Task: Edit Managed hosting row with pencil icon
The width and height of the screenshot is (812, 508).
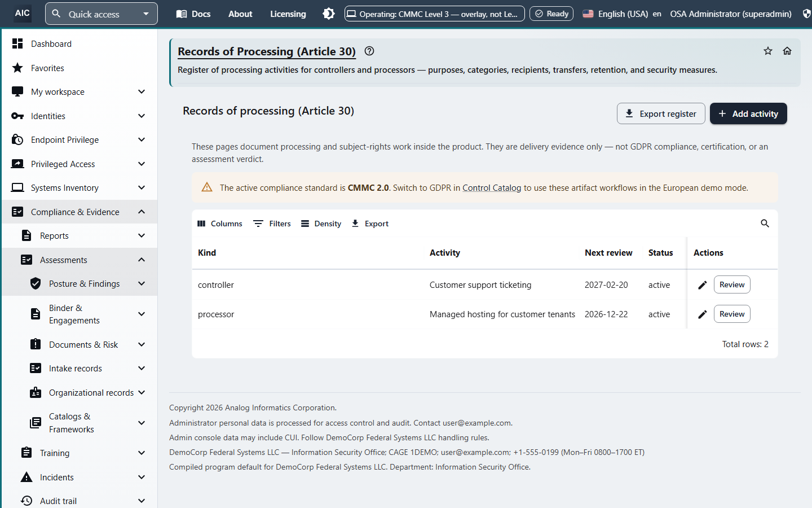Action: pyautogui.click(x=703, y=314)
